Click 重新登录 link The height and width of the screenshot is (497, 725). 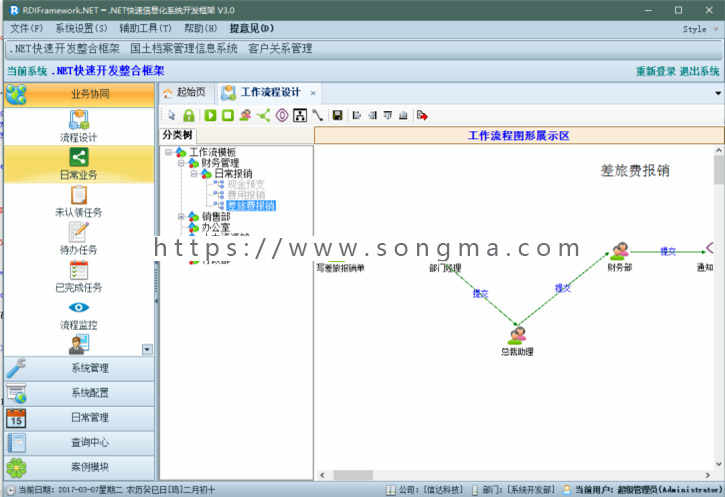pyautogui.click(x=655, y=71)
